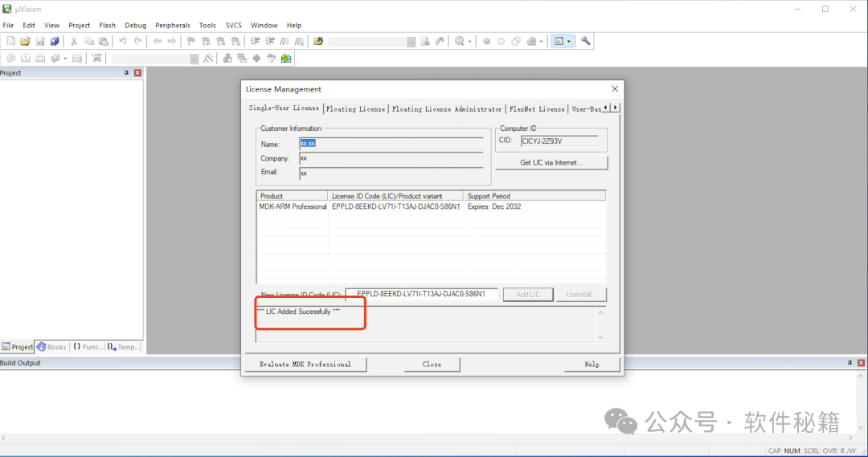Click the Stop Build icon
This screenshot has height=457, width=868.
click(77, 58)
